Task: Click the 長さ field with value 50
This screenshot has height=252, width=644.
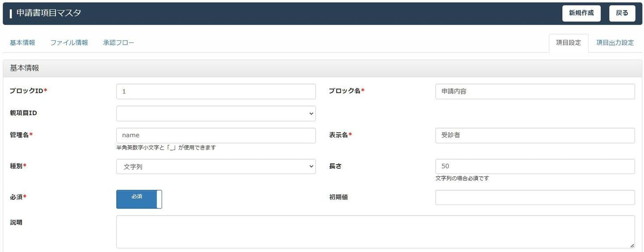Action: pos(534,167)
